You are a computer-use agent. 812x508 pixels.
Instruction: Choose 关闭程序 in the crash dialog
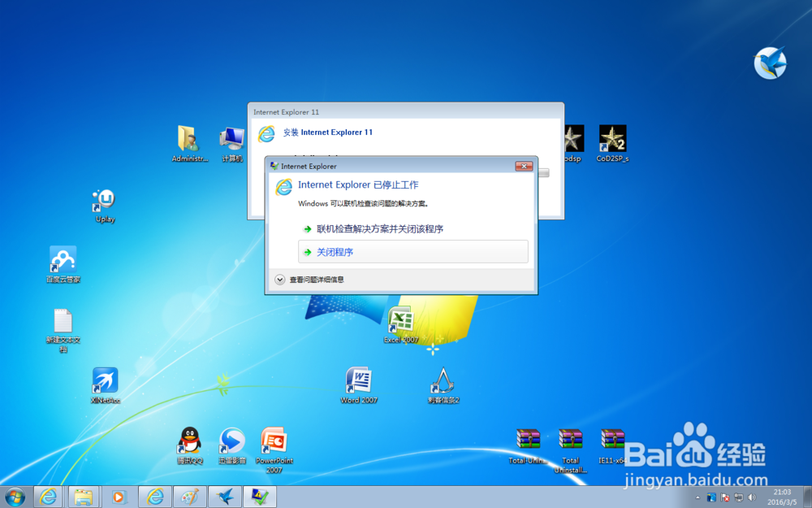coord(413,252)
